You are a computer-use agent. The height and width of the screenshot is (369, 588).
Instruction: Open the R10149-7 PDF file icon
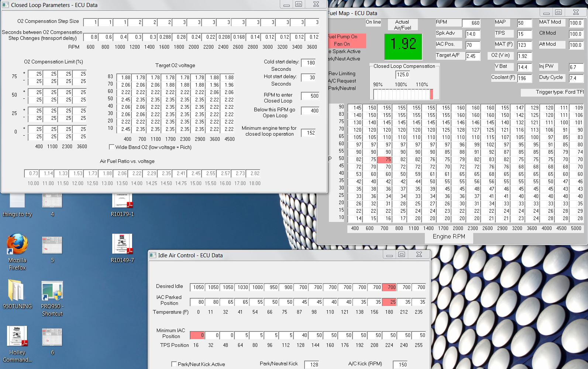[122, 244]
